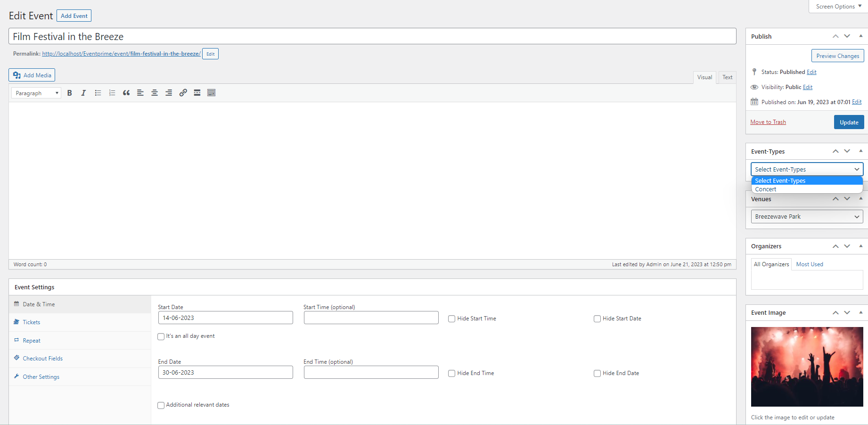
Task: Tick the Additional relevant dates checkbox
Action: pos(161,405)
